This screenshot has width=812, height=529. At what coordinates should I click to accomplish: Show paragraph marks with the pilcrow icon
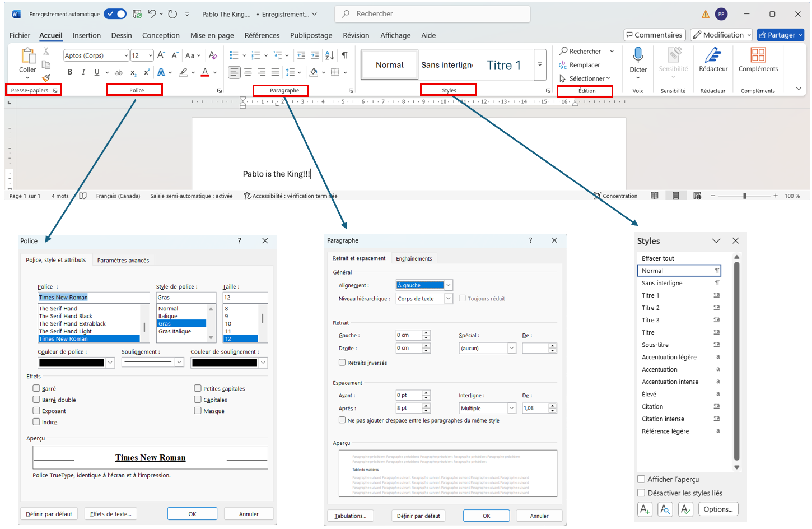[344, 55]
